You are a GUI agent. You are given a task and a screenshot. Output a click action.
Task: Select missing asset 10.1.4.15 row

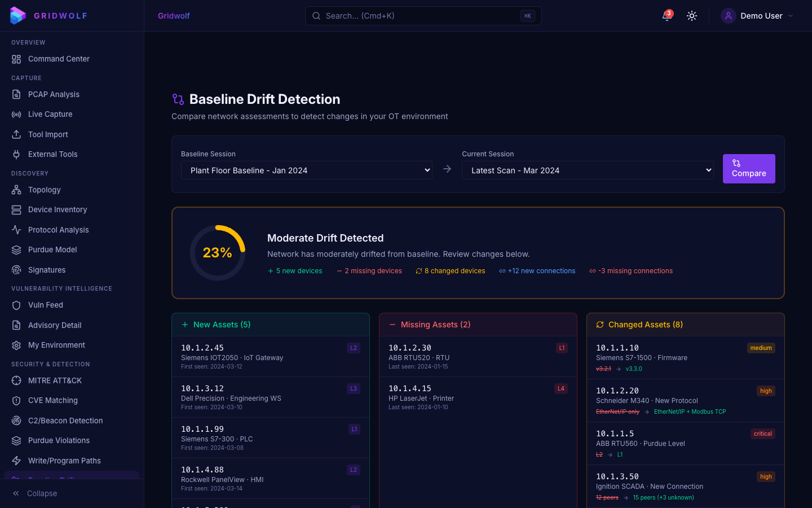[x=478, y=397]
